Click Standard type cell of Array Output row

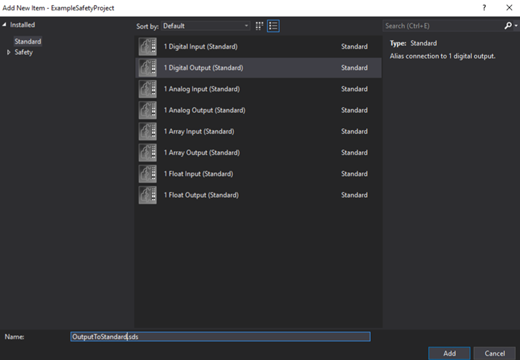pos(354,153)
